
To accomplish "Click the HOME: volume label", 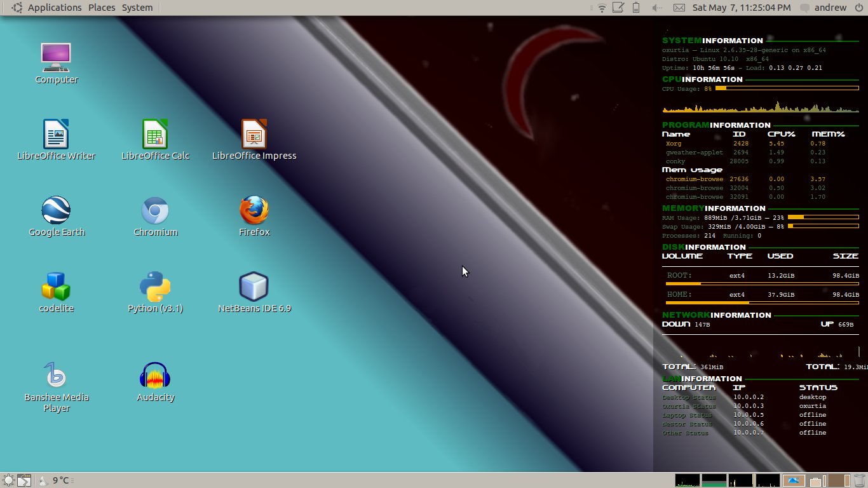I will coord(679,295).
